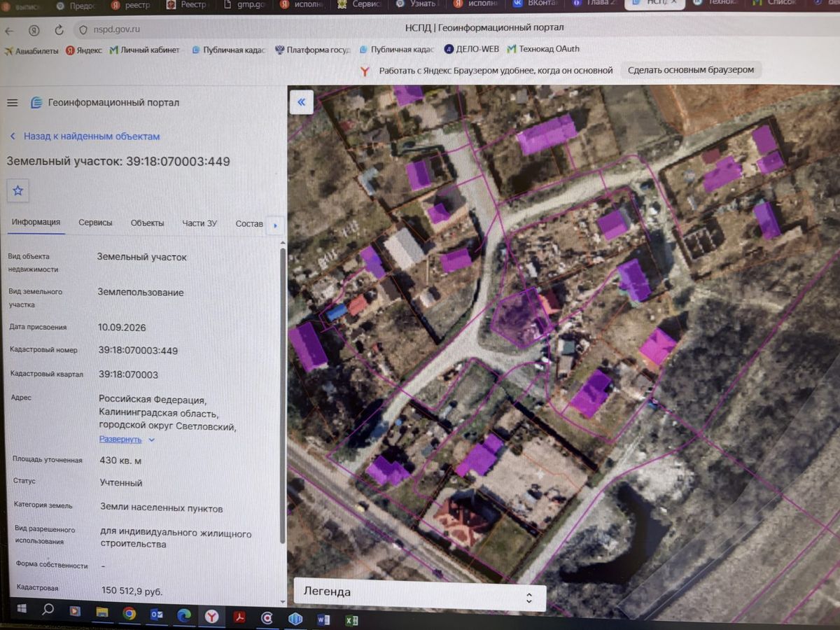This screenshot has height=630, width=840.
Task: Open Outlook from the taskbar
Action: pyautogui.click(x=156, y=615)
